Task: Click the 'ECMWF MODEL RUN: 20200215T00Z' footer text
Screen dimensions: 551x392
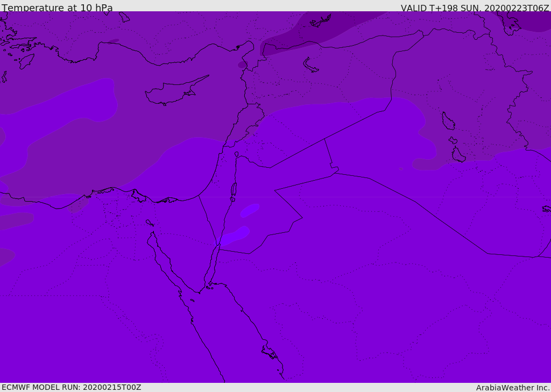Action: [72, 387]
